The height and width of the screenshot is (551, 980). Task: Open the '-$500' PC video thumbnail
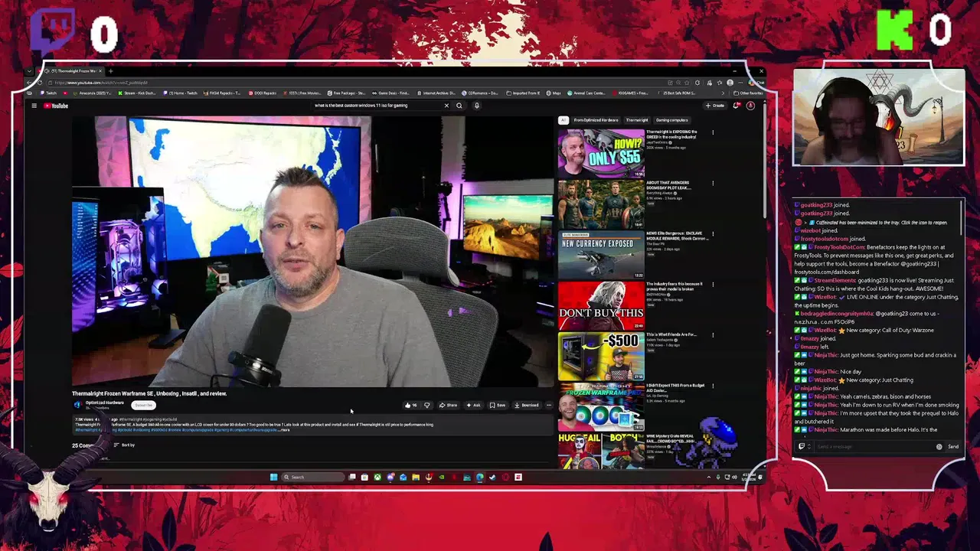click(601, 355)
